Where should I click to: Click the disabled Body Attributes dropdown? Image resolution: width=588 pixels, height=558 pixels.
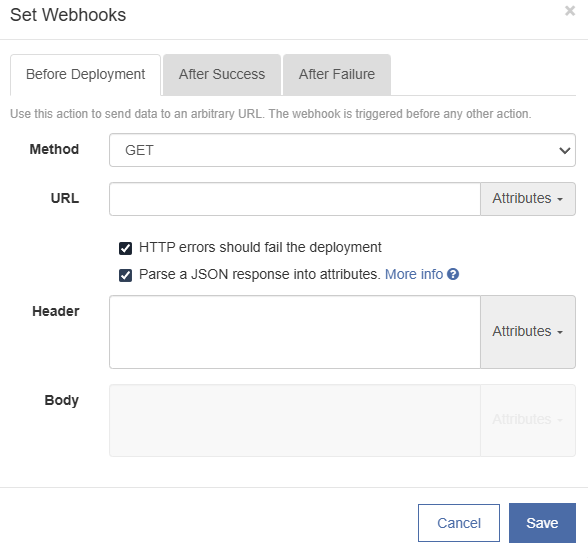click(528, 420)
